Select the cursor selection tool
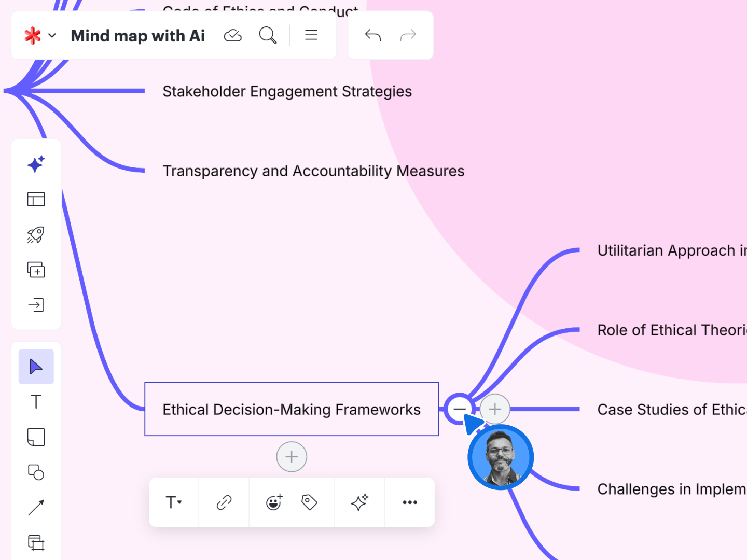The width and height of the screenshot is (747, 560). click(x=36, y=367)
